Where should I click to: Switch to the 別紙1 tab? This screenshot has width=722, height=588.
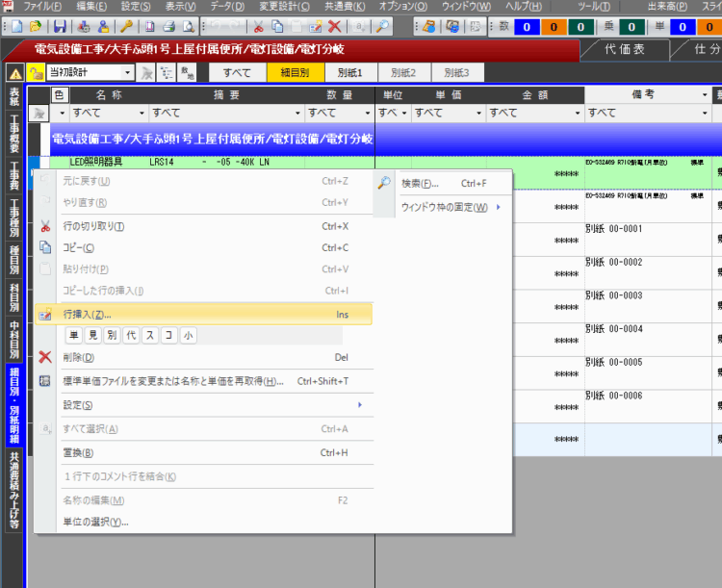click(x=349, y=72)
